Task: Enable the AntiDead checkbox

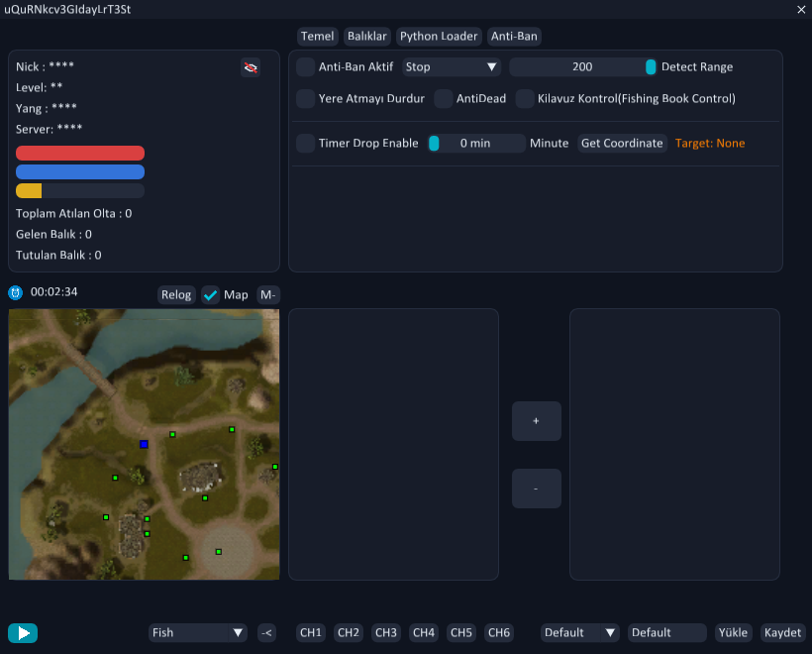Action: coord(444,98)
